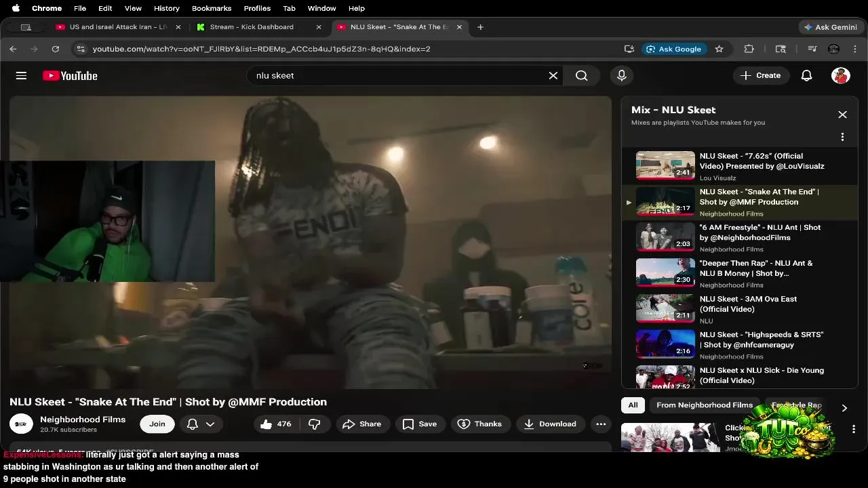The height and width of the screenshot is (488, 868).
Task: Open a new Chrome tab
Action: point(480,27)
